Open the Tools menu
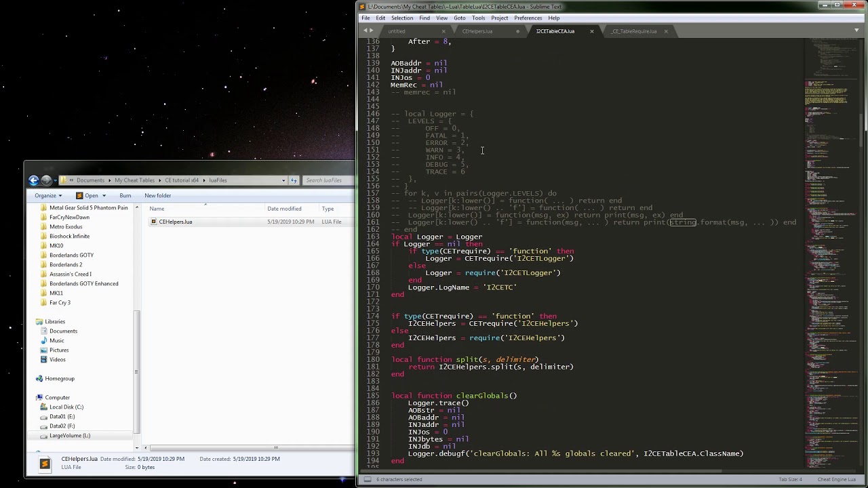Image resolution: width=868 pixels, height=488 pixels. [x=479, y=18]
